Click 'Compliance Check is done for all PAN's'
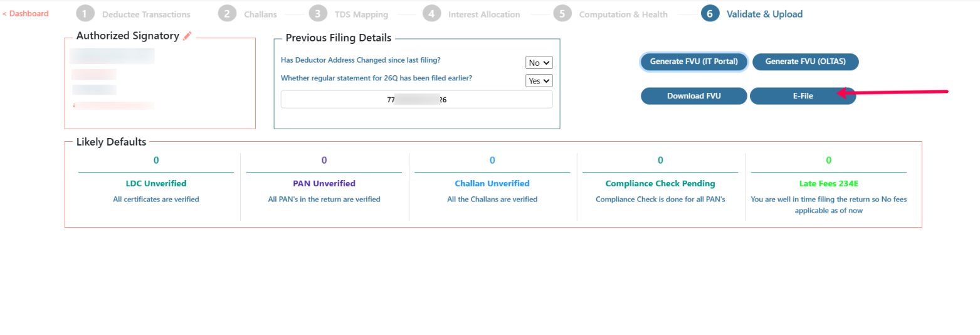Image resolution: width=980 pixels, height=335 pixels. click(x=660, y=199)
